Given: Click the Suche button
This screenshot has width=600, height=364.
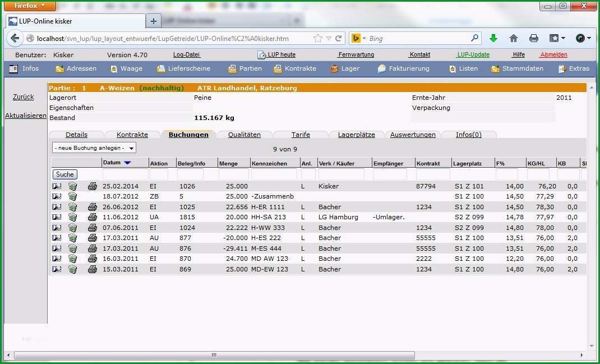Looking at the screenshot, I should tap(64, 174).
